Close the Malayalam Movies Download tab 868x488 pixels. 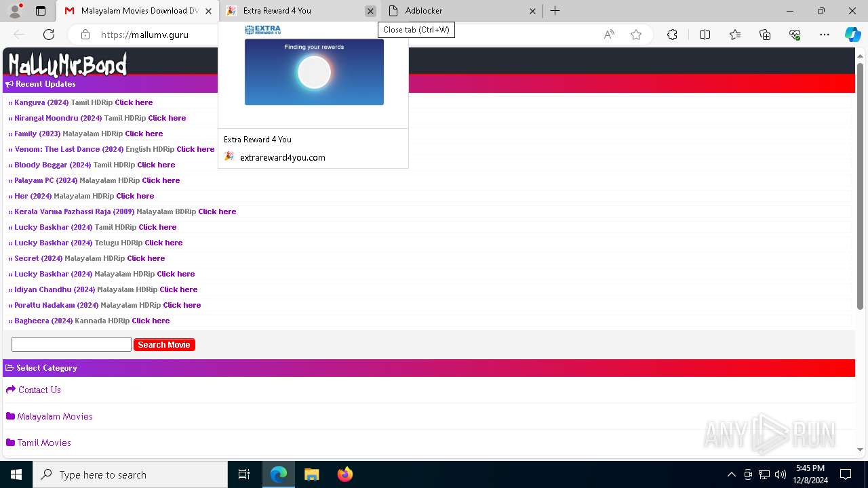pos(208,11)
